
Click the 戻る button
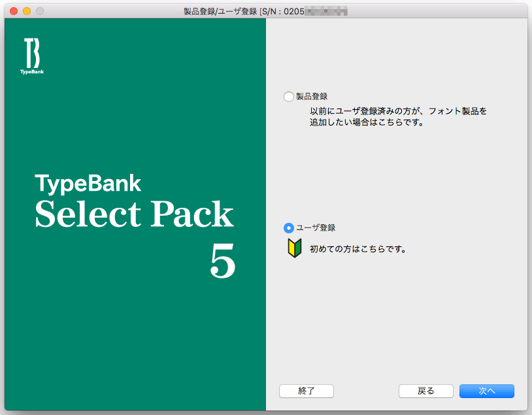426,391
